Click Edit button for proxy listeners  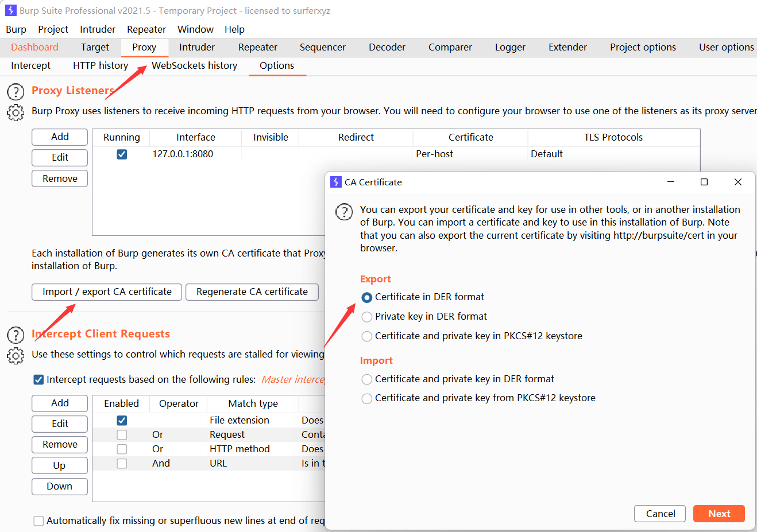60,158
